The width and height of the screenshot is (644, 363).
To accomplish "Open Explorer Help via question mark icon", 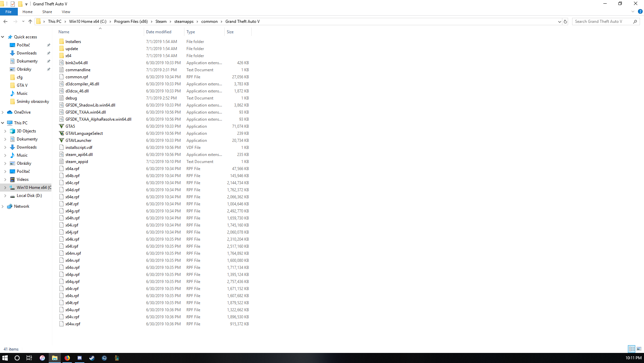I will click(x=640, y=11).
